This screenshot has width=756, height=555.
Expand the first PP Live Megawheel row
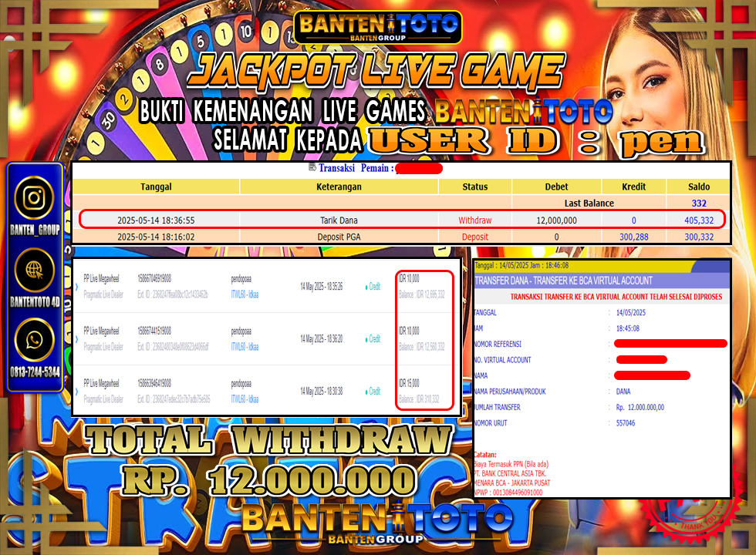(x=76, y=286)
